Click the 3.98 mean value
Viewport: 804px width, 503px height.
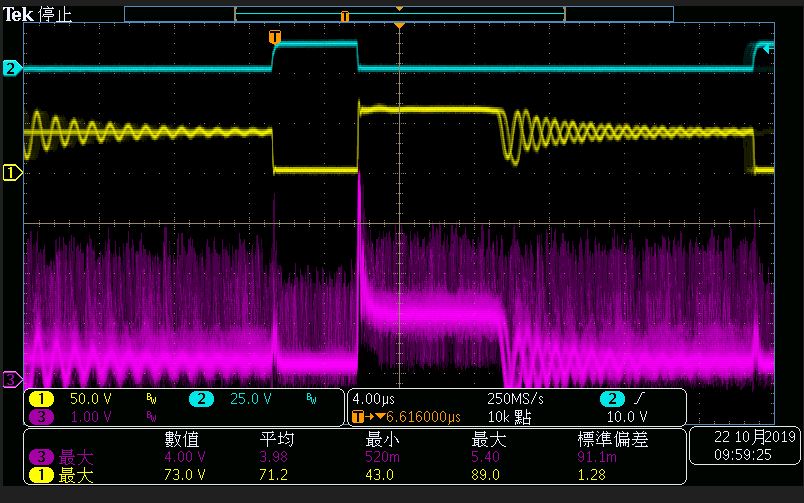273,456
